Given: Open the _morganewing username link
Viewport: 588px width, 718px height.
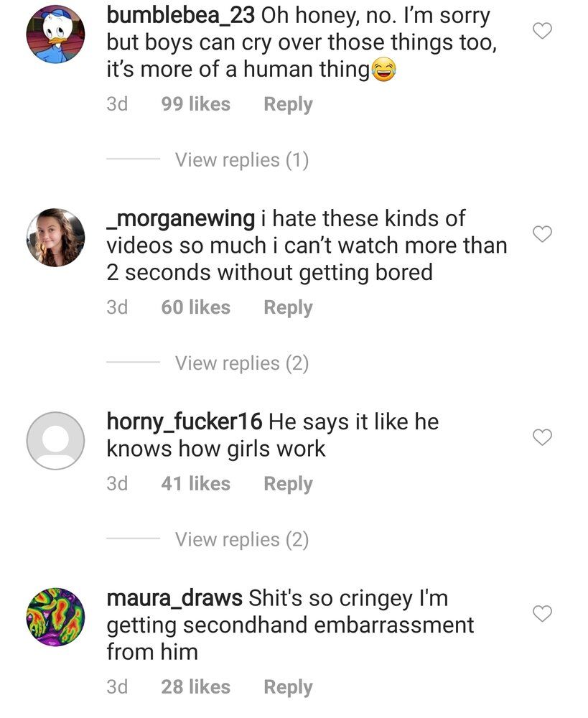Looking at the screenshot, I should tap(180, 218).
